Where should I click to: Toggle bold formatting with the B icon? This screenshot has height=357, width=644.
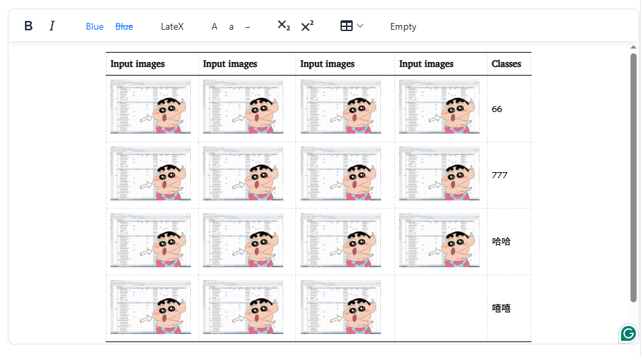28,26
